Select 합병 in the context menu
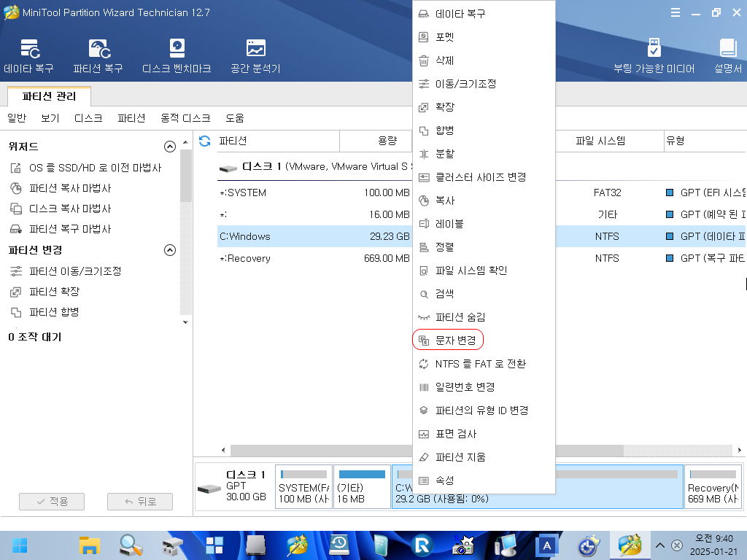Screen dimensions: 747x560 [484, 131]
